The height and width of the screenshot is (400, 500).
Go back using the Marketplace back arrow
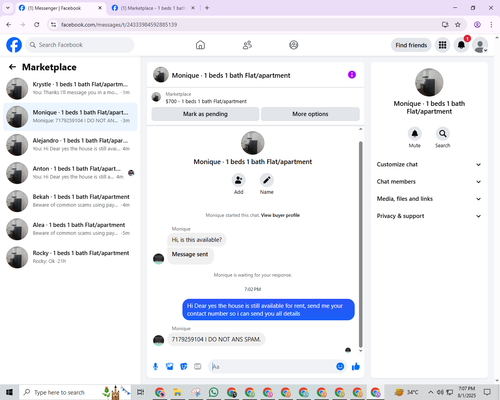click(x=12, y=67)
